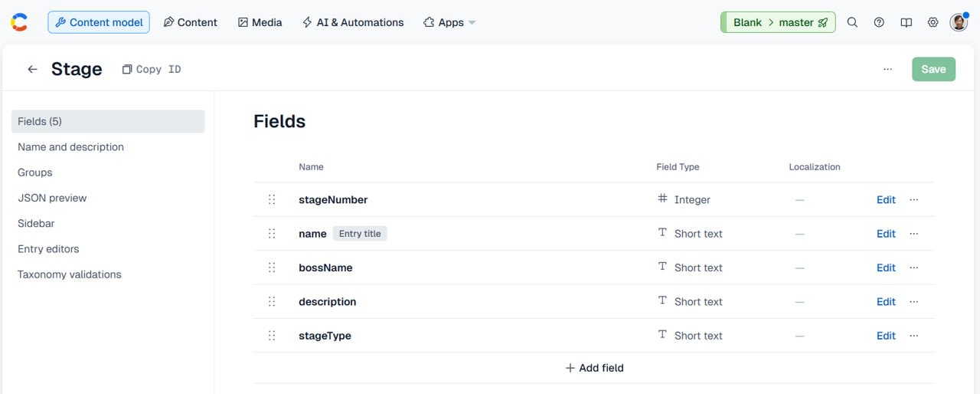The width and height of the screenshot is (980, 394).
Task: Click the Save button
Action: tap(933, 69)
